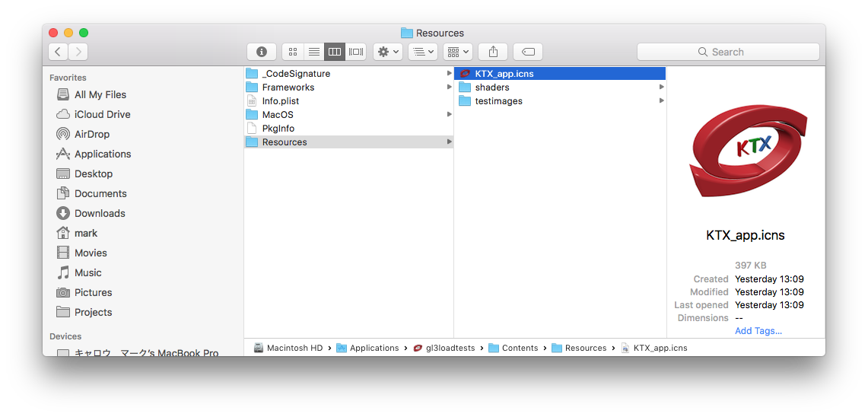This screenshot has width=868, height=417.
Task: Click in the Search field
Action: pos(728,52)
